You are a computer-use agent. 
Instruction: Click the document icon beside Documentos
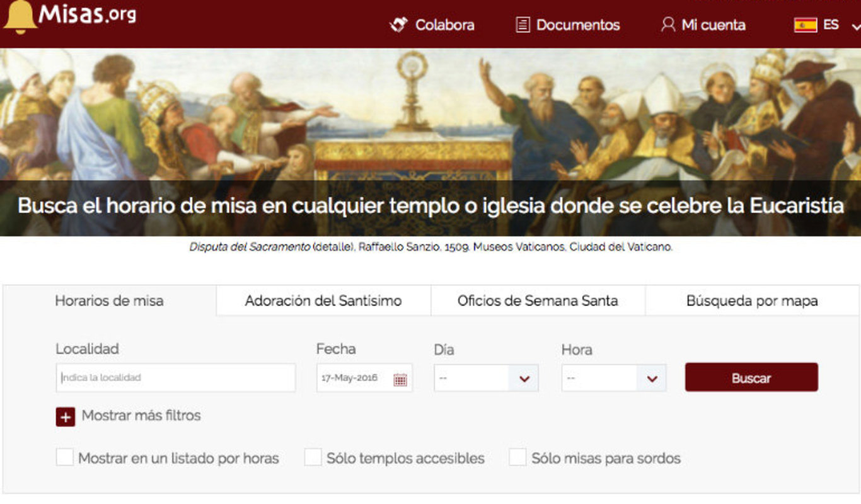[522, 25]
